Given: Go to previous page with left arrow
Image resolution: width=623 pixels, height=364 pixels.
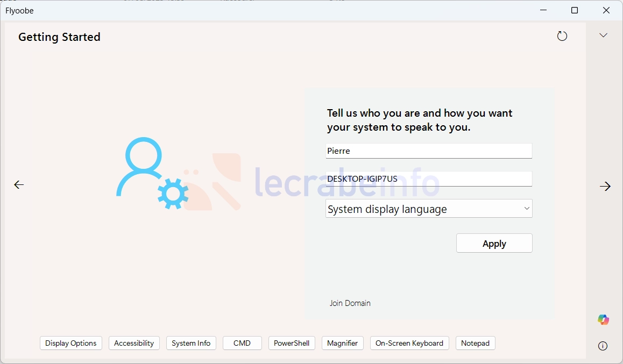Looking at the screenshot, I should click(x=19, y=184).
